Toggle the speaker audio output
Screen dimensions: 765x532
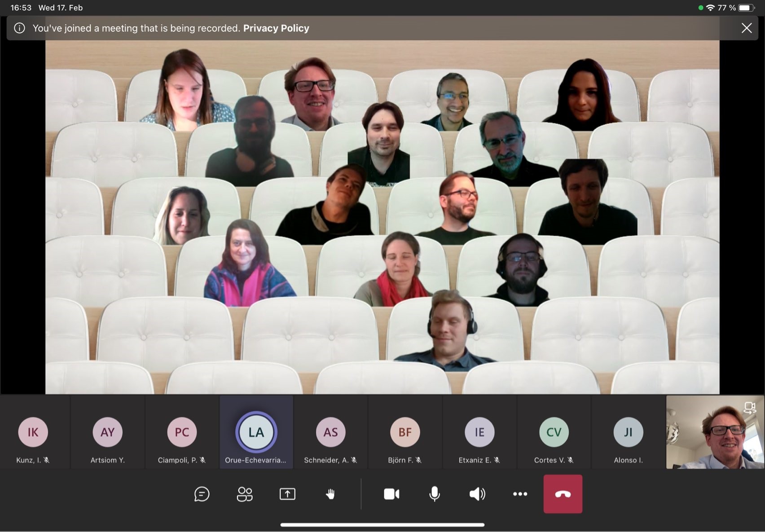coord(477,494)
